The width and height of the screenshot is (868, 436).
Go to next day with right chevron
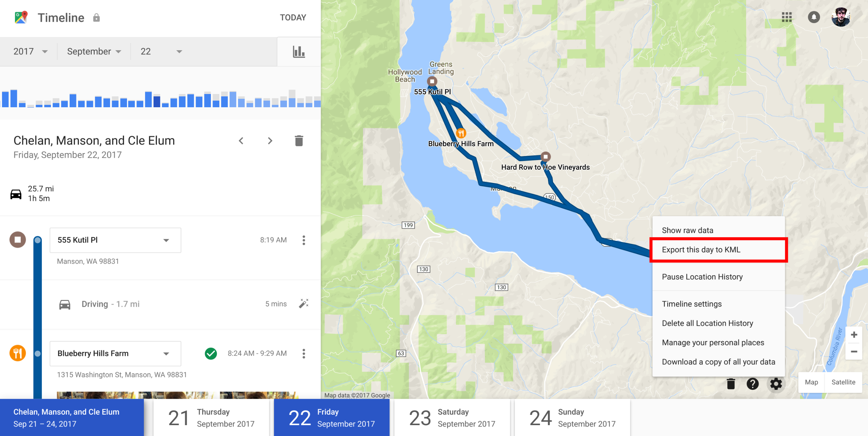[x=270, y=140]
